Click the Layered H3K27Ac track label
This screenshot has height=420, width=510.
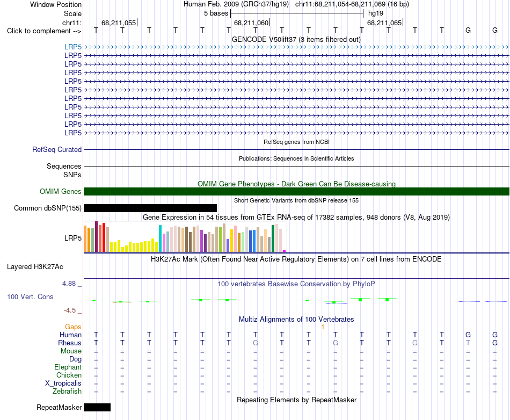(35, 267)
